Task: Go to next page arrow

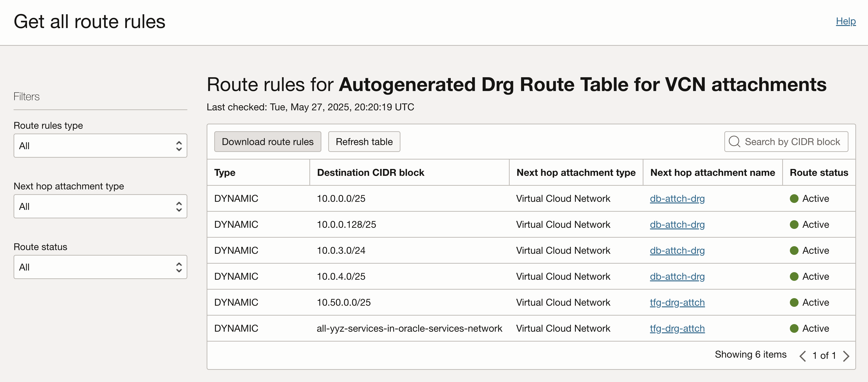Action: coord(846,356)
